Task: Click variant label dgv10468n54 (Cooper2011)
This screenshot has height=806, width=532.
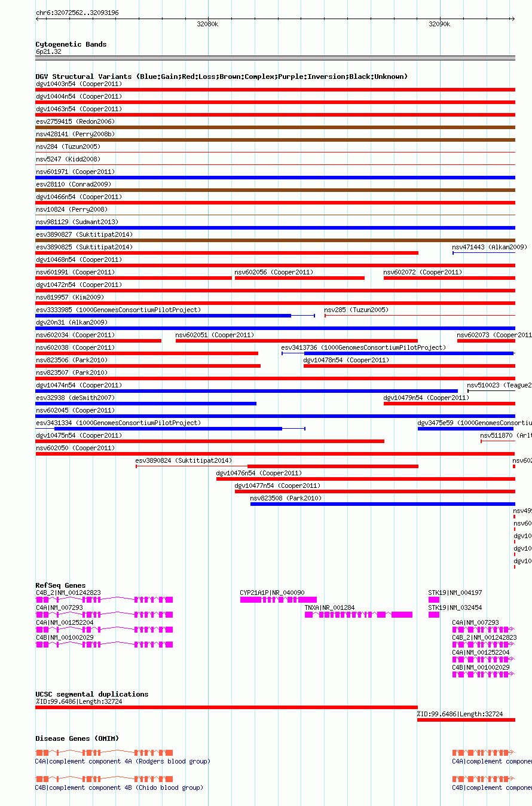Action: (79, 259)
